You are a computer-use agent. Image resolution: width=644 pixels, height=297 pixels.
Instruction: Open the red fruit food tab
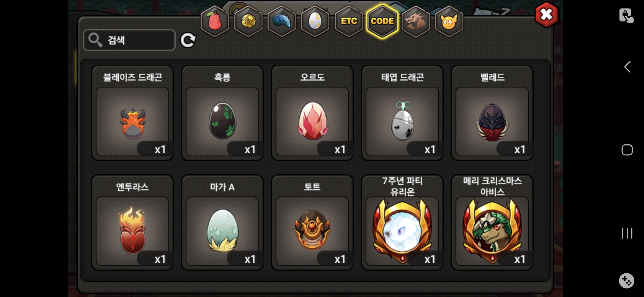(215, 21)
